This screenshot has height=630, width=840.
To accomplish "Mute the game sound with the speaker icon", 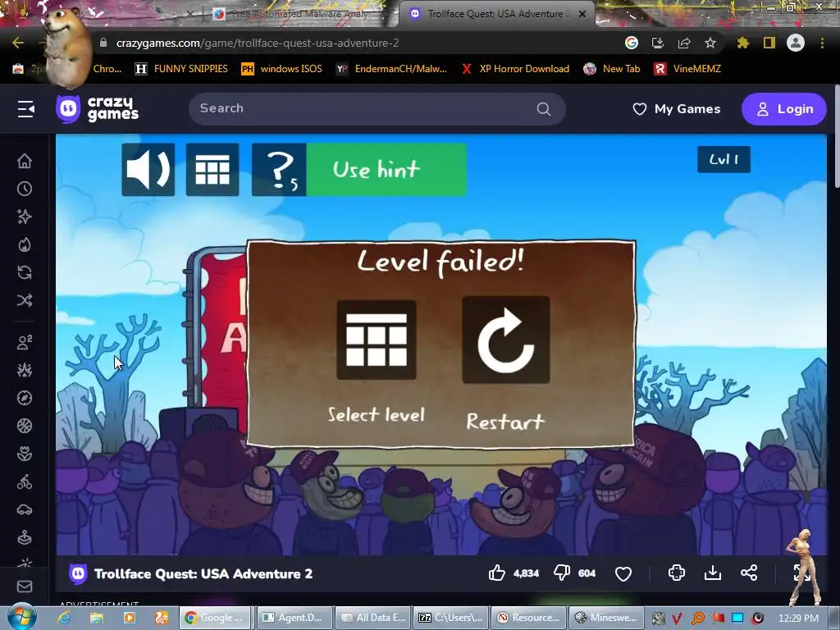I will point(148,169).
